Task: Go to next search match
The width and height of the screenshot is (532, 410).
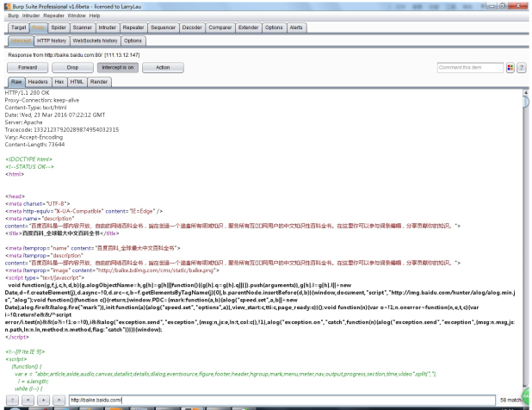Action: point(59,401)
